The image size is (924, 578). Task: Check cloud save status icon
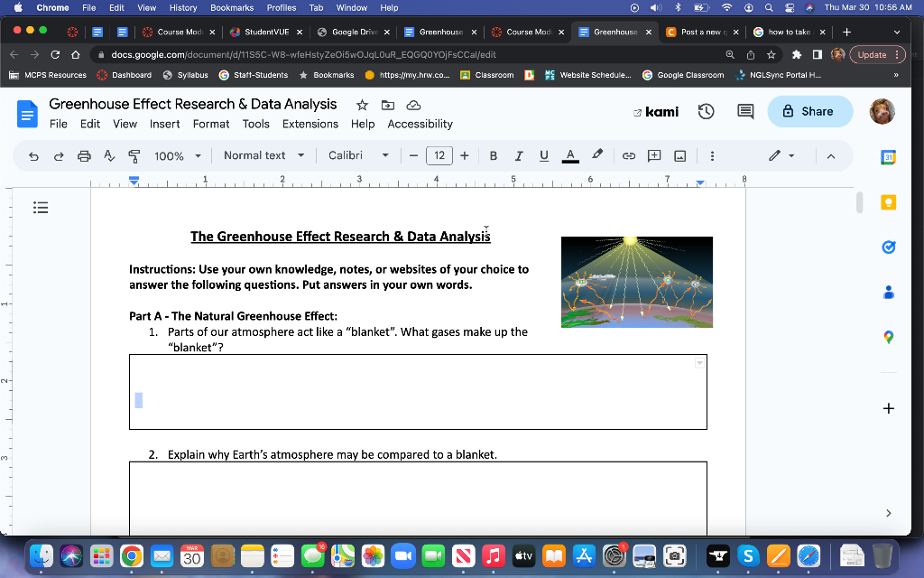tap(413, 105)
